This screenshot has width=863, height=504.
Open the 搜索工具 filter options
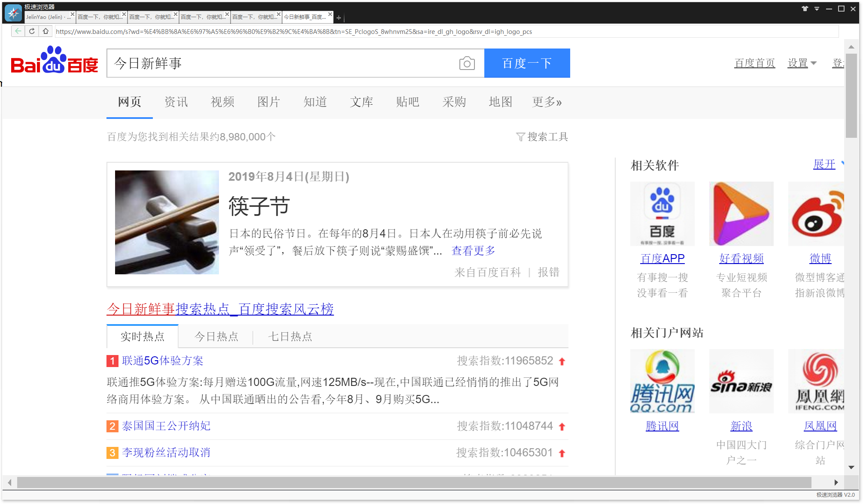click(x=542, y=137)
